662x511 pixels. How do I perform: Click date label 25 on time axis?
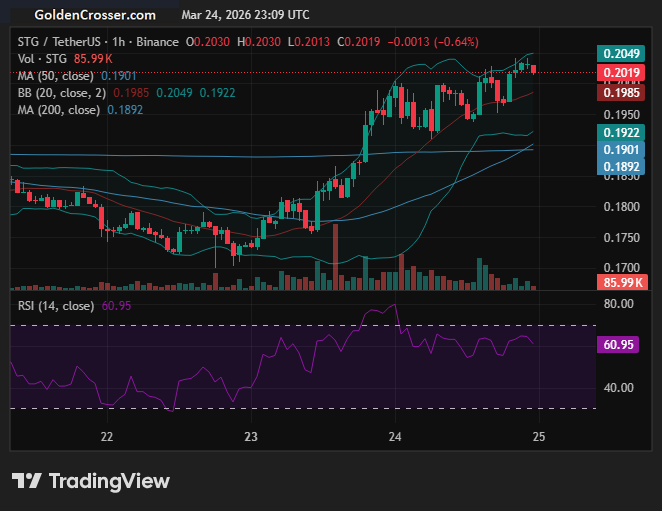[x=539, y=437]
